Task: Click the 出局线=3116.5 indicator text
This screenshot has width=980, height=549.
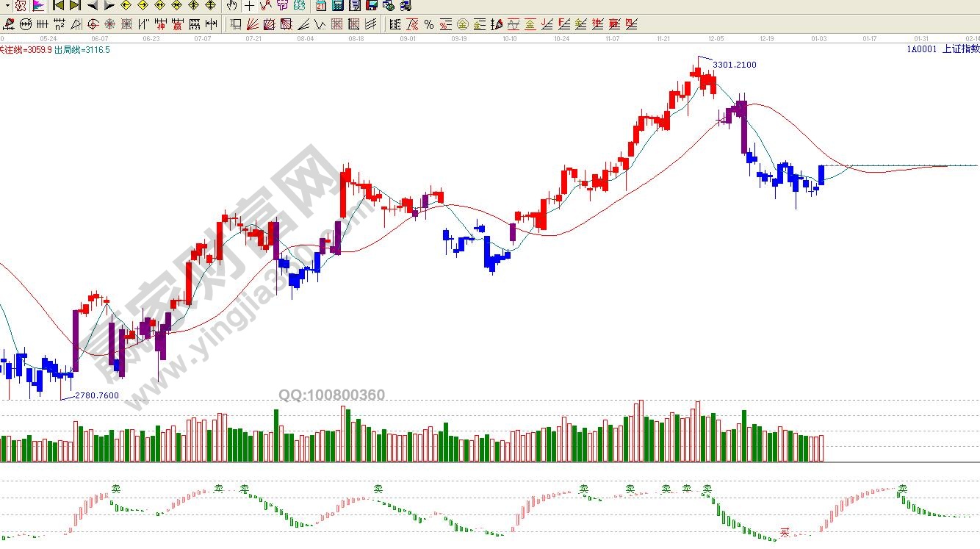Action: (x=82, y=50)
